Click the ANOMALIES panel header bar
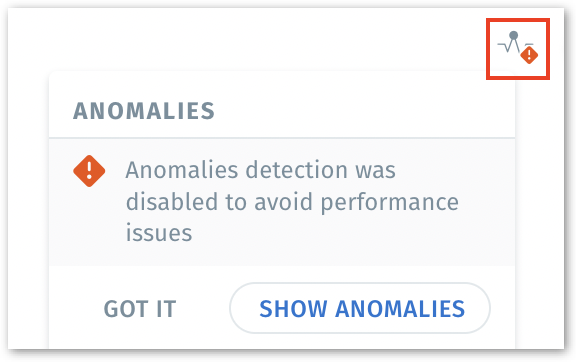This screenshot has width=576, height=362. 282,106
